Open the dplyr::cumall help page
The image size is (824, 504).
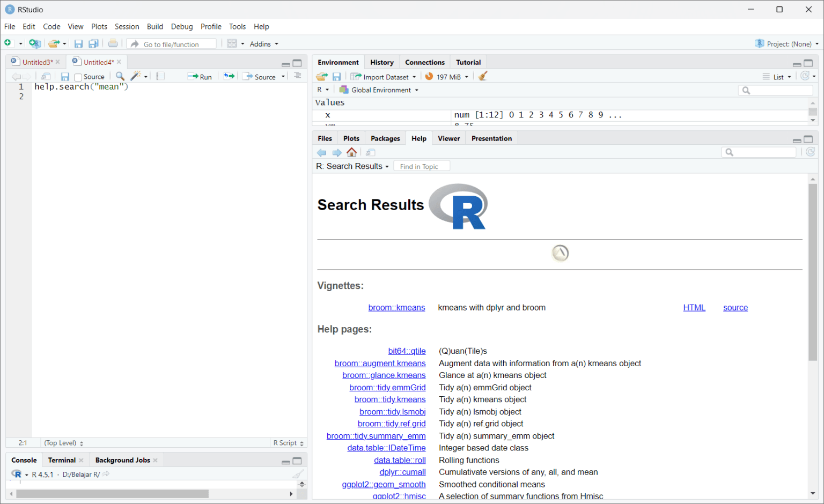pyautogui.click(x=402, y=472)
